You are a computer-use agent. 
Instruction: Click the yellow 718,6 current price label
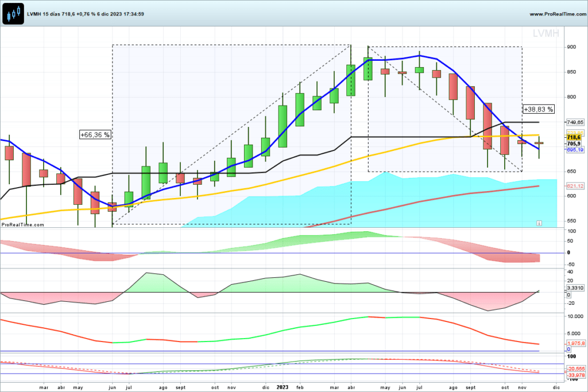pyautogui.click(x=574, y=138)
